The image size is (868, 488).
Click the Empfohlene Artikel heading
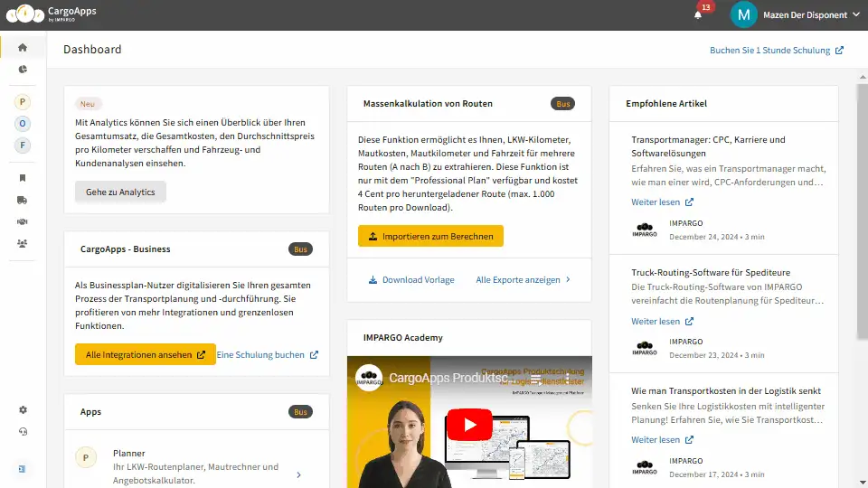[666, 103]
